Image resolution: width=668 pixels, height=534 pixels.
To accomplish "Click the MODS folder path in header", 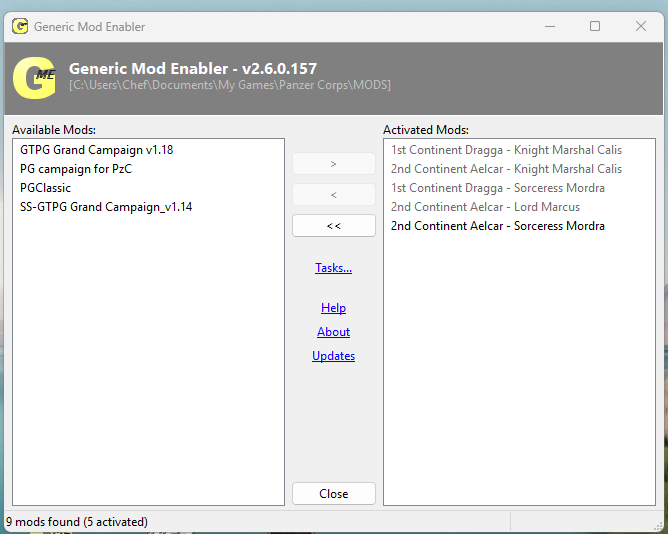I will tap(230, 85).
